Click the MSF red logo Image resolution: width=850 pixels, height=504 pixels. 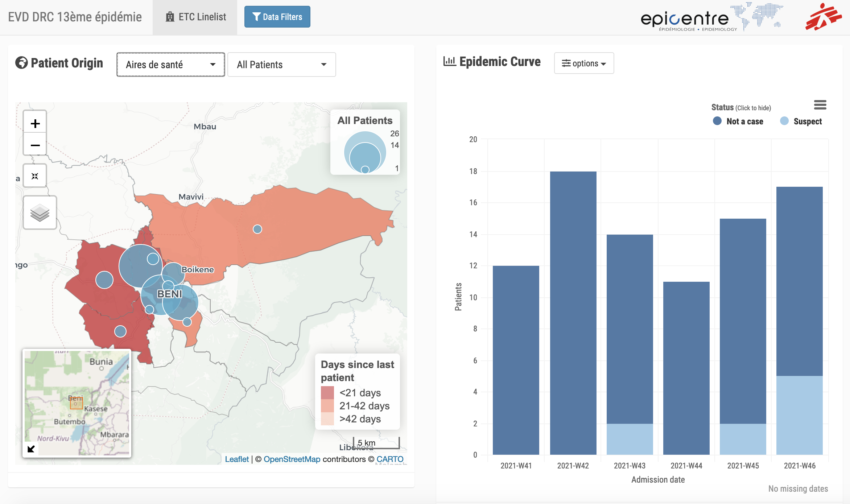pyautogui.click(x=824, y=17)
